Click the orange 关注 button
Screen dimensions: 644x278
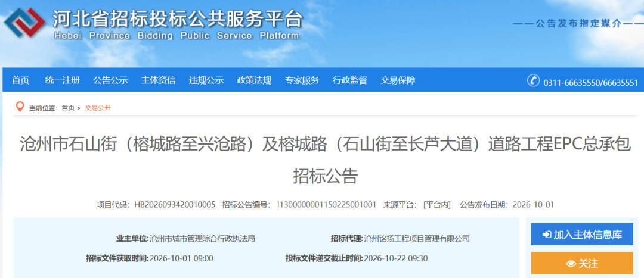pyautogui.click(x=582, y=263)
